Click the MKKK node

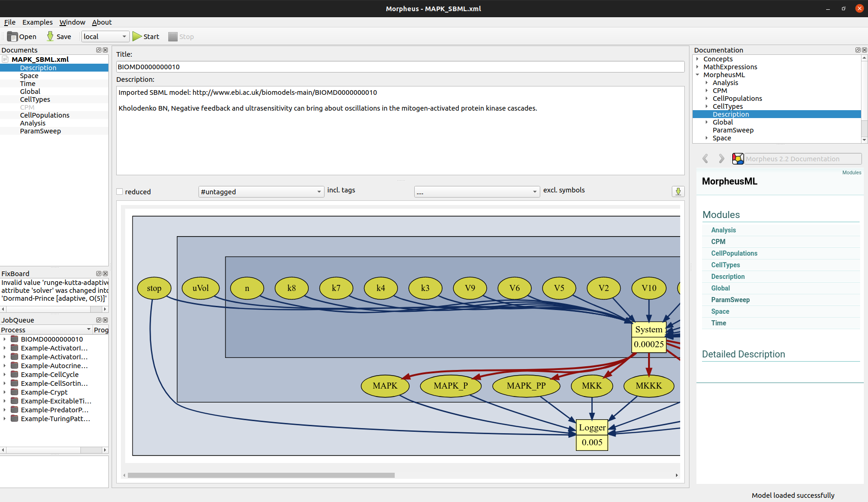click(649, 386)
